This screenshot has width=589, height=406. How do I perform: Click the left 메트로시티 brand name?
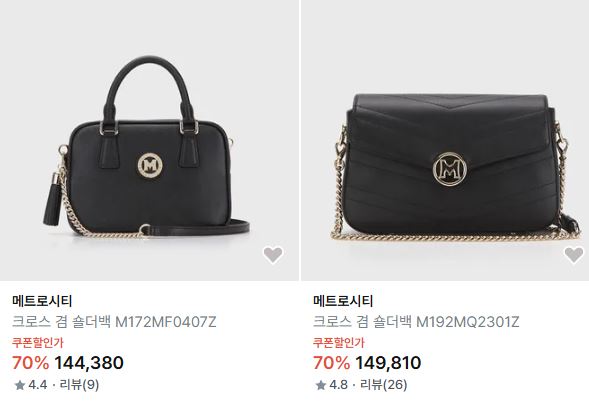click(x=42, y=300)
